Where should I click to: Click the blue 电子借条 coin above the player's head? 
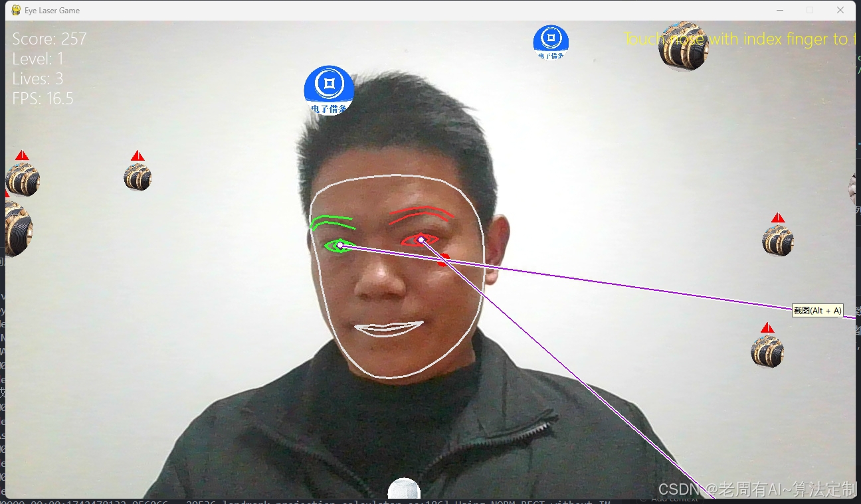pyautogui.click(x=328, y=90)
